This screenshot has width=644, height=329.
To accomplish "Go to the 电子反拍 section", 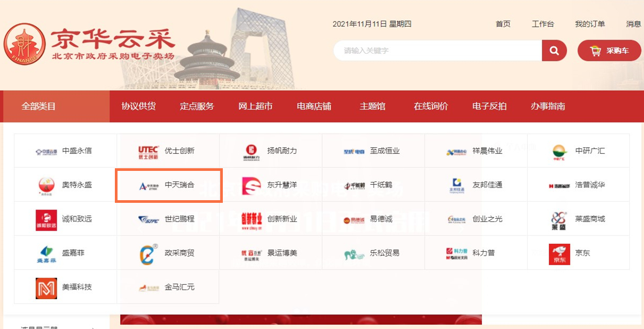I will [x=489, y=106].
